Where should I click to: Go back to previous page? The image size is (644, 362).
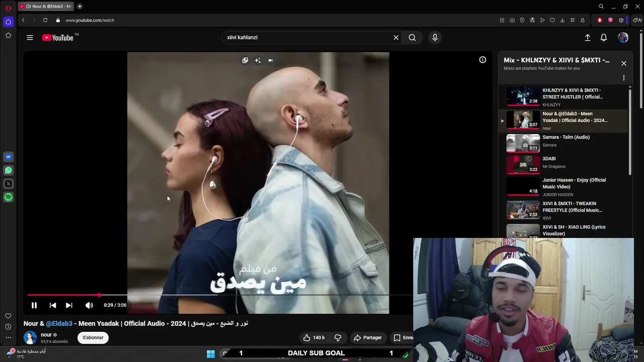pos(23,20)
